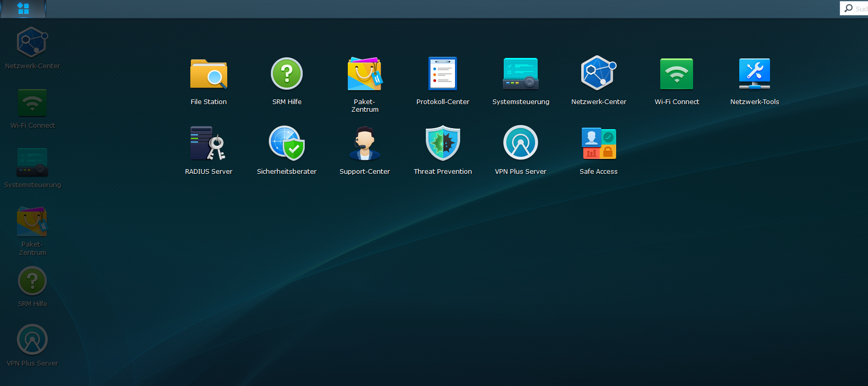Open Netzwerk-Center in the main menu grid
Image resolution: width=868 pixels, height=386 pixels.
click(x=598, y=75)
